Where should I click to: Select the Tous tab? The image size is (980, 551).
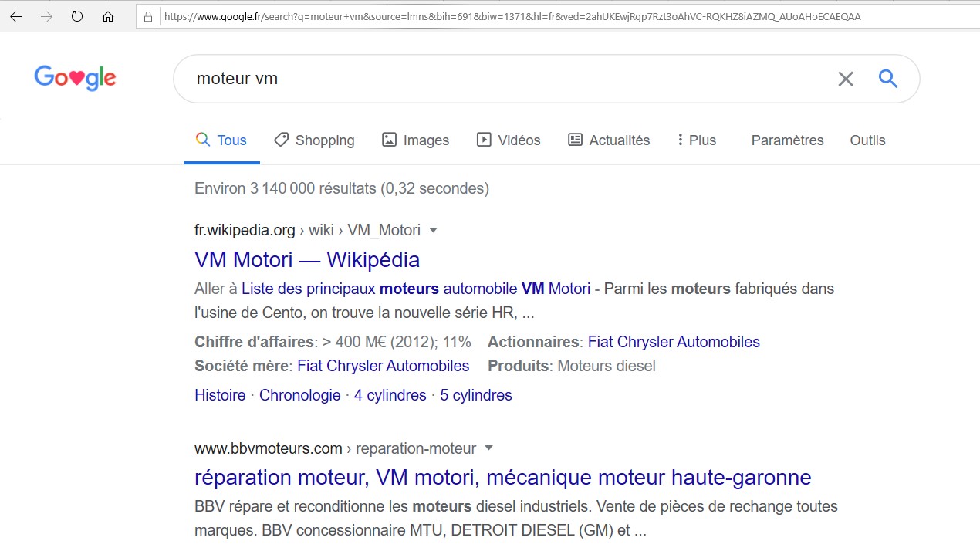pos(221,140)
